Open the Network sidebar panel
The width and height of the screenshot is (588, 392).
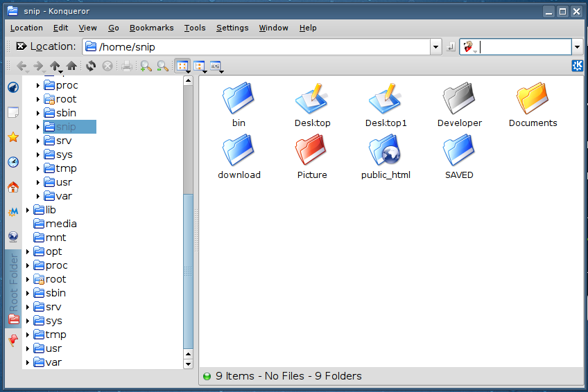(x=13, y=237)
